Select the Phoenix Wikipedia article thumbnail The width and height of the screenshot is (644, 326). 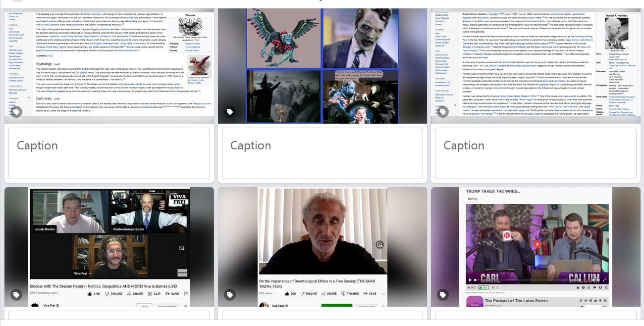point(109,65)
